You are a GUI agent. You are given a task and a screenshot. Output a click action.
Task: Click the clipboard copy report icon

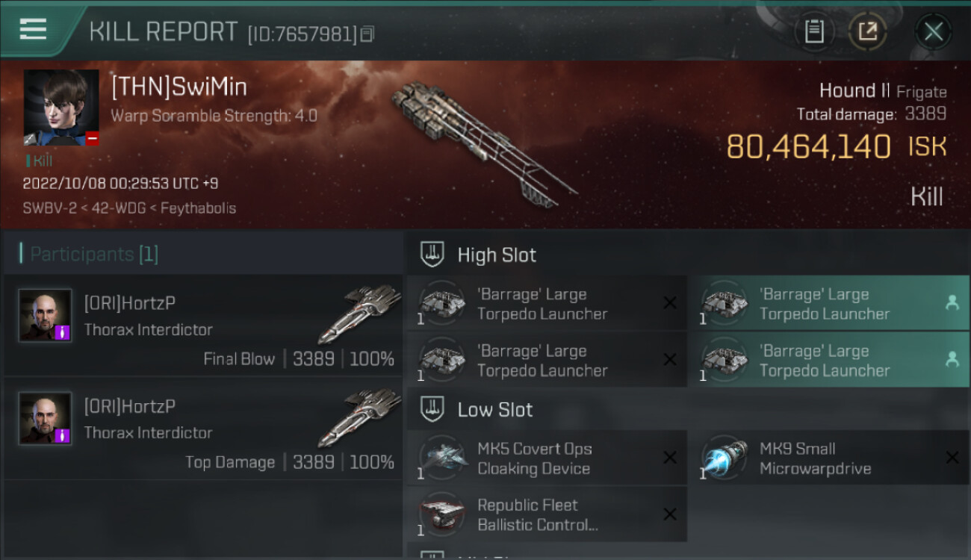click(x=814, y=31)
